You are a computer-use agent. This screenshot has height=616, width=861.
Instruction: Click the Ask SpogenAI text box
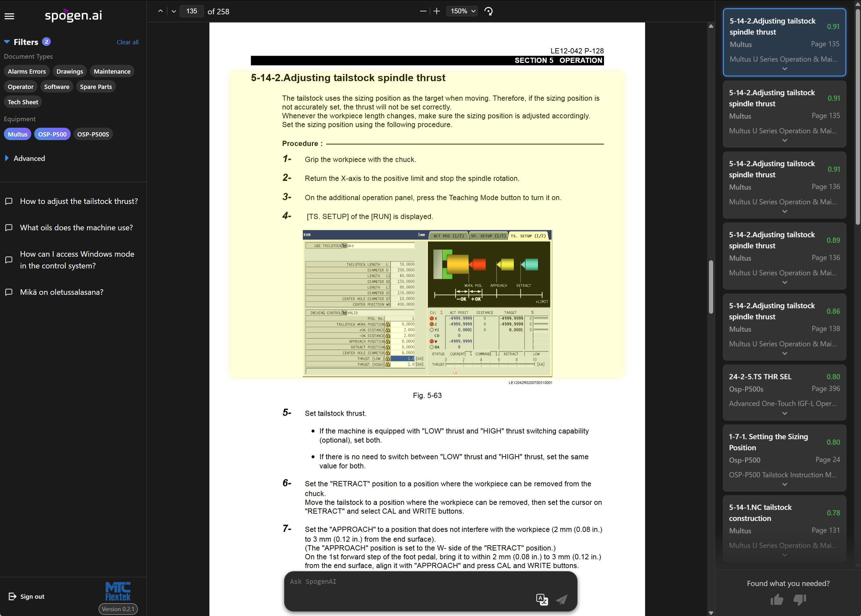[x=430, y=591]
